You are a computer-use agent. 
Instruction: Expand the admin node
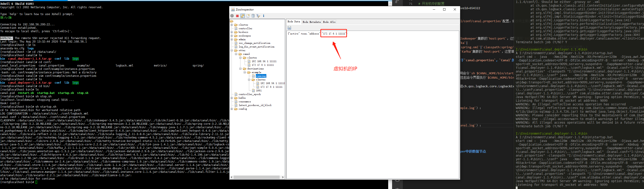click(x=232, y=39)
